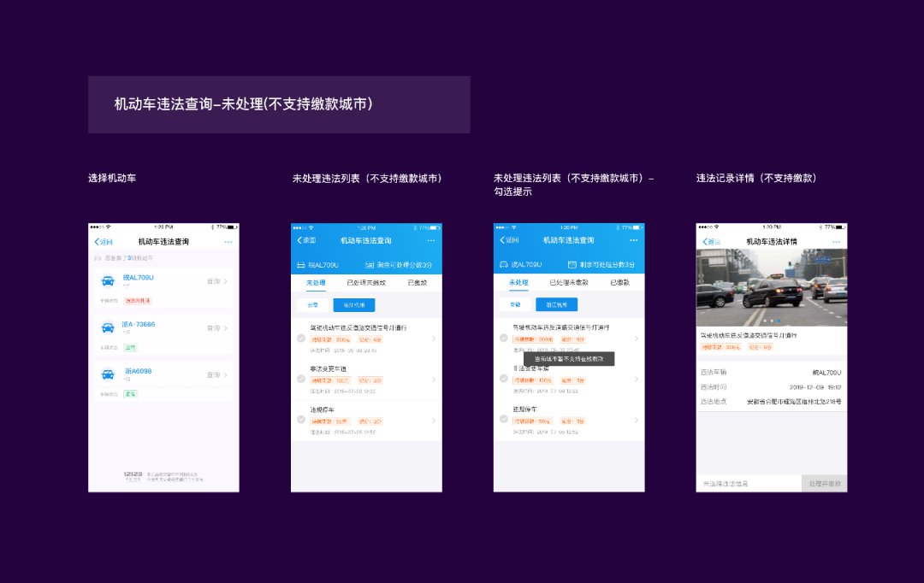Select the blue carousel dot on violation photo
Viewport: 924px width, 583px height.
click(779, 321)
